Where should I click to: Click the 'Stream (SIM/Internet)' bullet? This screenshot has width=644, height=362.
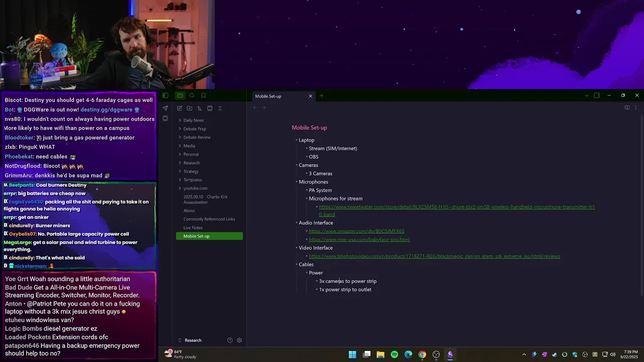[x=333, y=148]
